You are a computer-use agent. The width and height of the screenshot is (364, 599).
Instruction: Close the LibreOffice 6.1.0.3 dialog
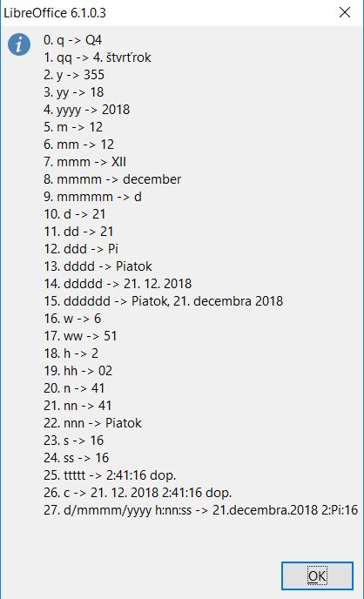click(x=345, y=12)
